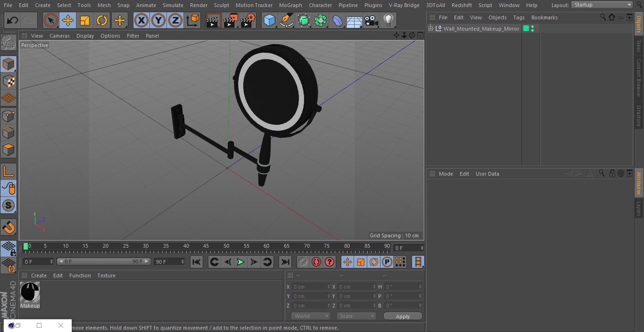The image size is (644, 332).
Task: Toggle X axis lock
Action: point(141,20)
